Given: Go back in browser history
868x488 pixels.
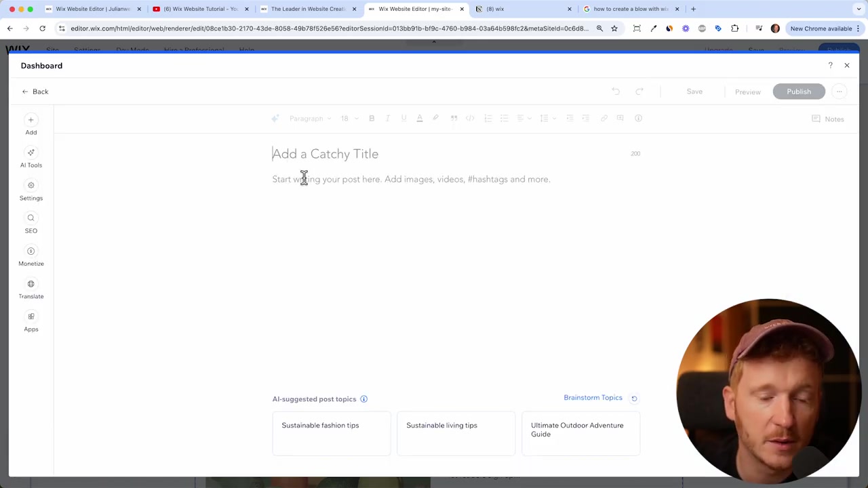Looking at the screenshot, I should (9, 28).
